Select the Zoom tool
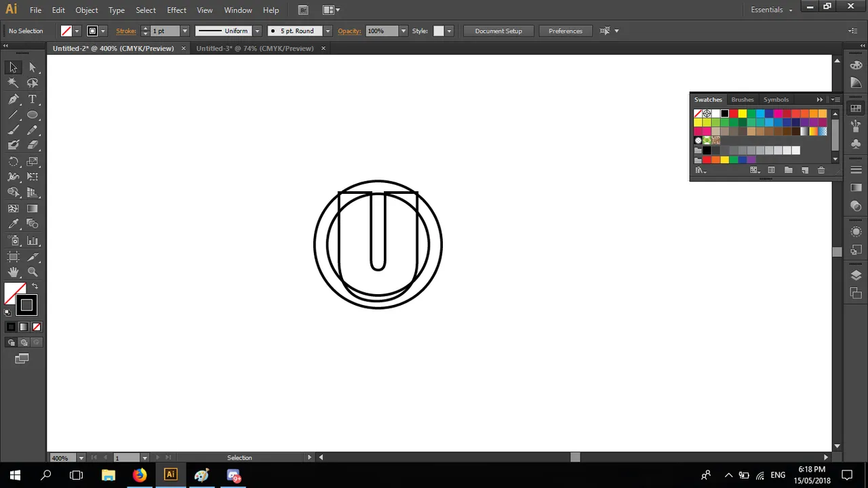The width and height of the screenshot is (868, 488). [x=33, y=272]
